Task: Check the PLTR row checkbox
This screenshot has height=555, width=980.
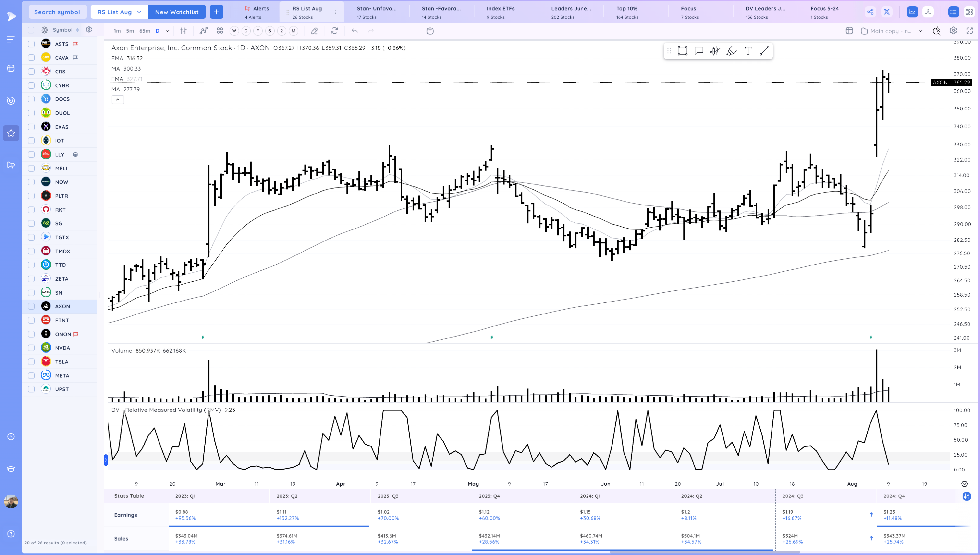Action: click(31, 196)
